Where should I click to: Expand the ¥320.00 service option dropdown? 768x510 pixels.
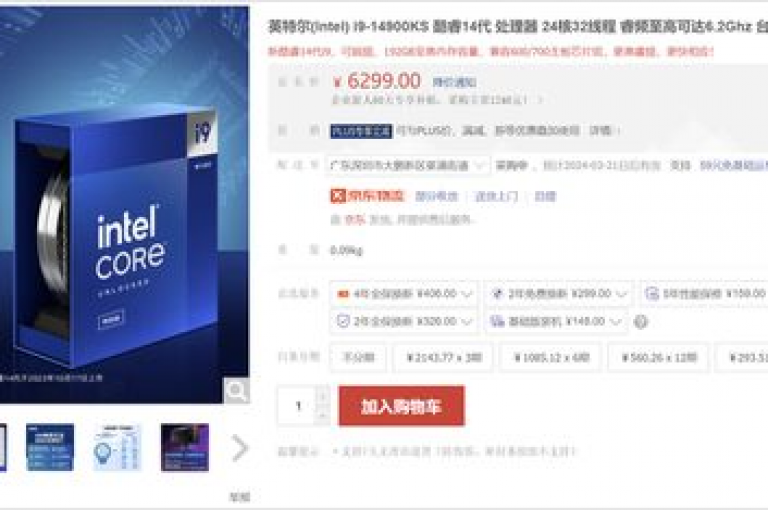403,321
